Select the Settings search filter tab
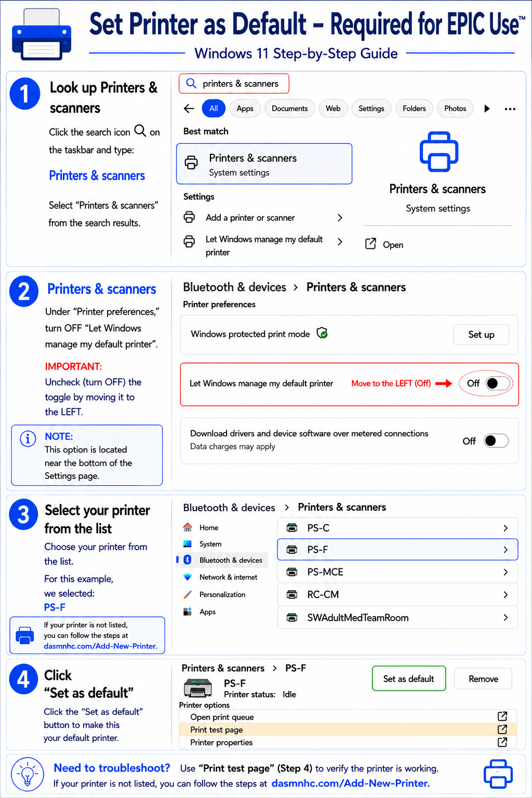532x798 pixels. point(371,108)
